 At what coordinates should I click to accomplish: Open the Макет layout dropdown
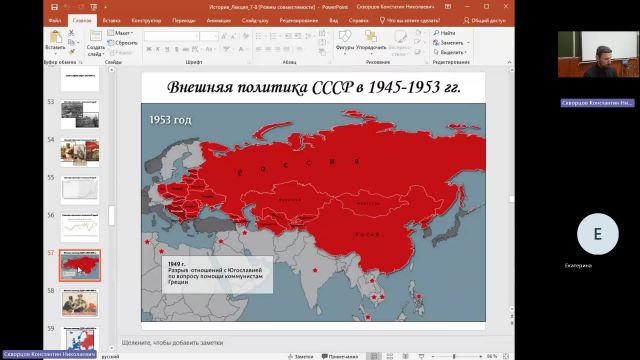120,33
